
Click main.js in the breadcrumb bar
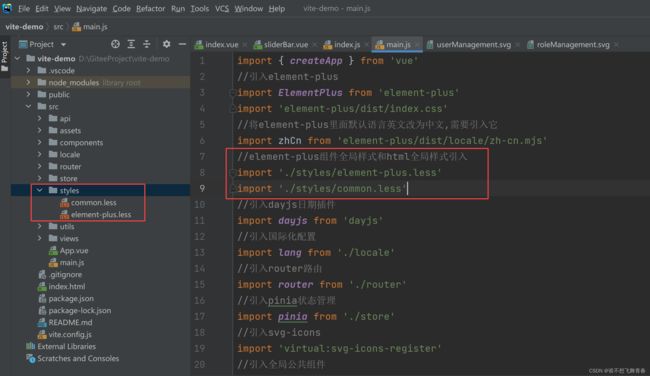point(90,27)
